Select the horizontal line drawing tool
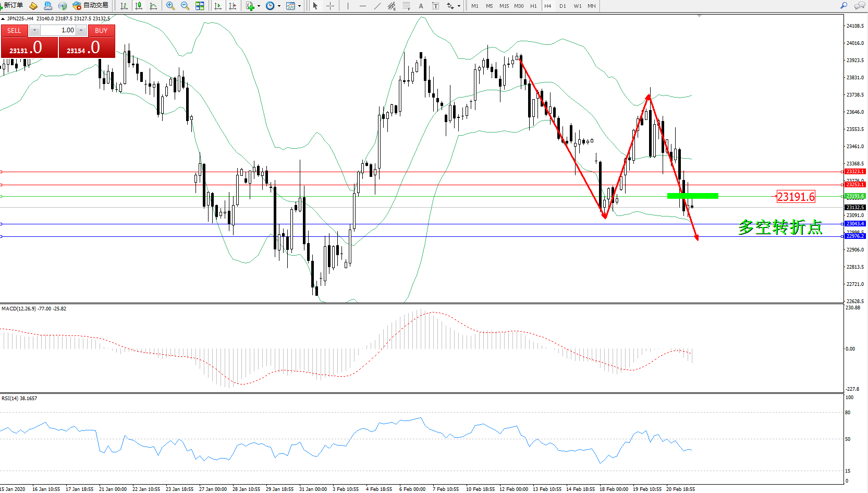The height and width of the screenshot is (493, 868). pos(363,6)
